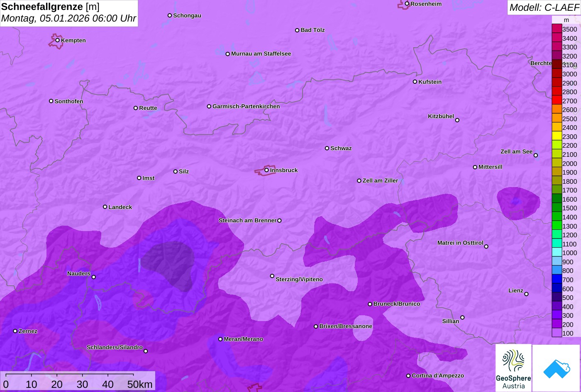This screenshot has height=392, width=581.
Task: Click the Schneefallgrenze [m] title
Action: click(50, 7)
